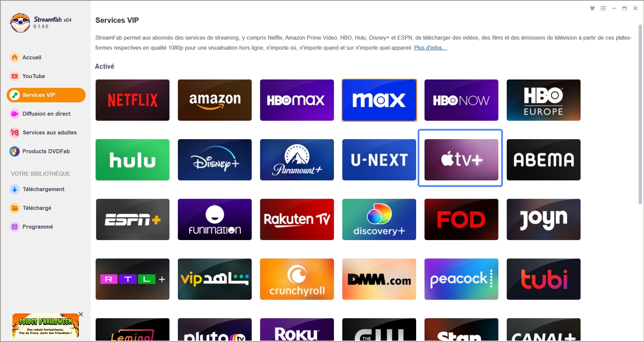
Task: Open the HBO Europe tile
Action: click(x=543, y=100)
